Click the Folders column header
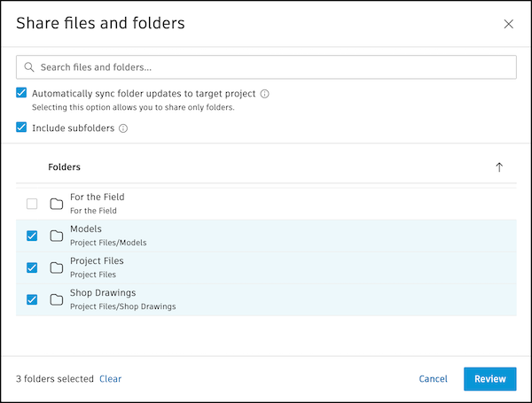532x403 pixels. point(64,167)
